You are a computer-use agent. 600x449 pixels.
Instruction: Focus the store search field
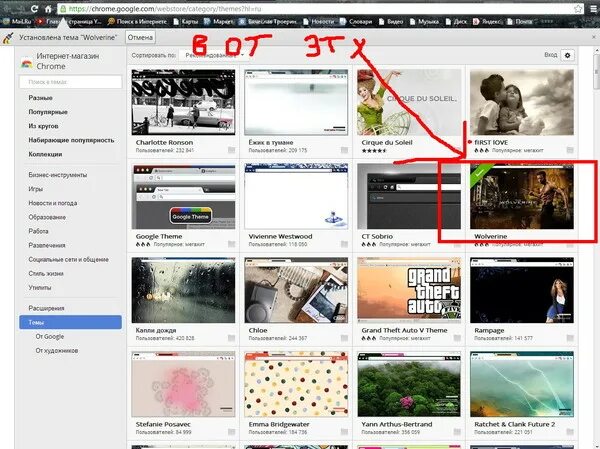[x=70, y=82]
